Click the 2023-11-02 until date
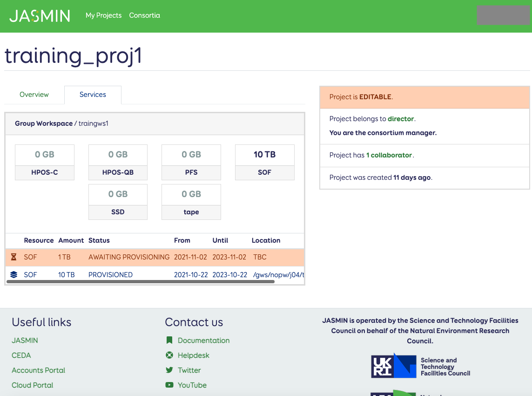The image size is (532, 396). pos(229,257)
